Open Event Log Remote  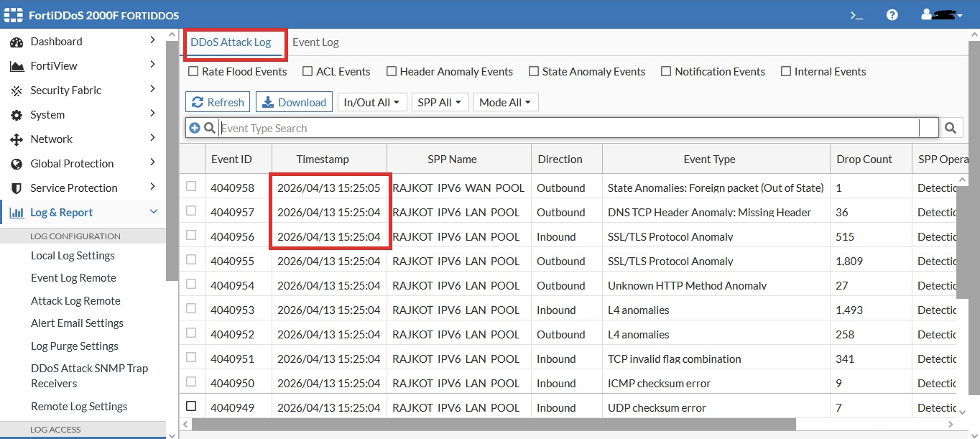click(x=73, y=278)
